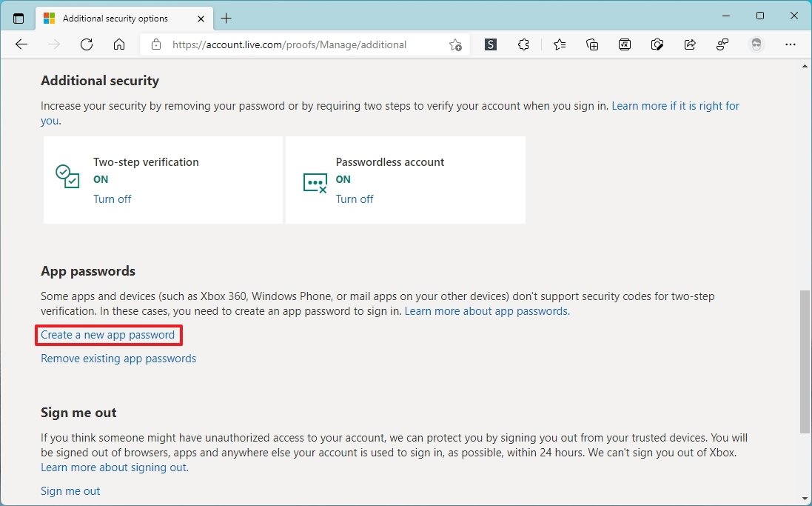Open the profile avatar menu
The width and height of the screenshot is (812, 506).
point(756,44)
